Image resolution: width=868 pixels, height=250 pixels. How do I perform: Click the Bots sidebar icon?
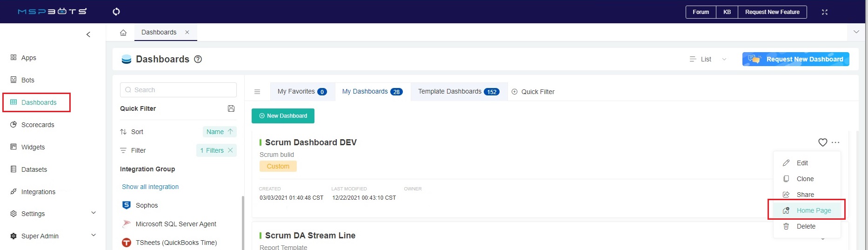pyautogui.click(x=13, y=80)
